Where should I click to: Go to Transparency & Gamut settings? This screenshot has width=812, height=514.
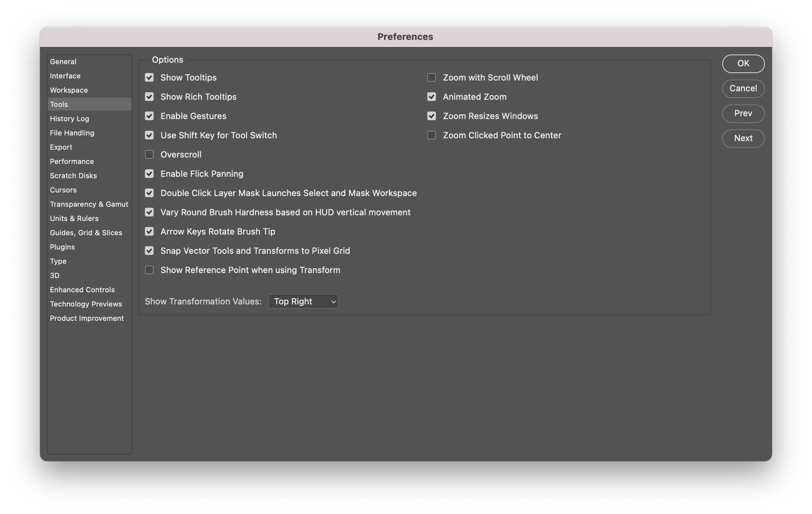pyautogui.click(x=89, y=204)
